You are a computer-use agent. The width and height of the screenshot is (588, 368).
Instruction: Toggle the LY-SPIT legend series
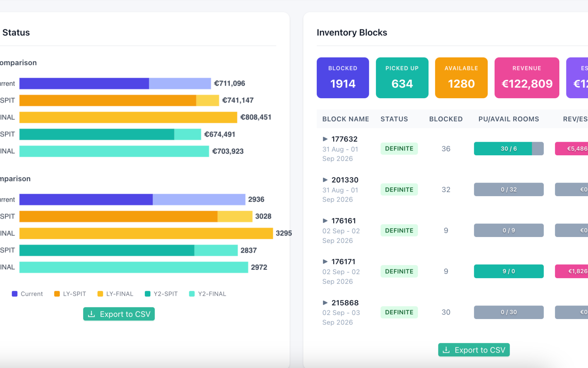(x=70, y=294)
